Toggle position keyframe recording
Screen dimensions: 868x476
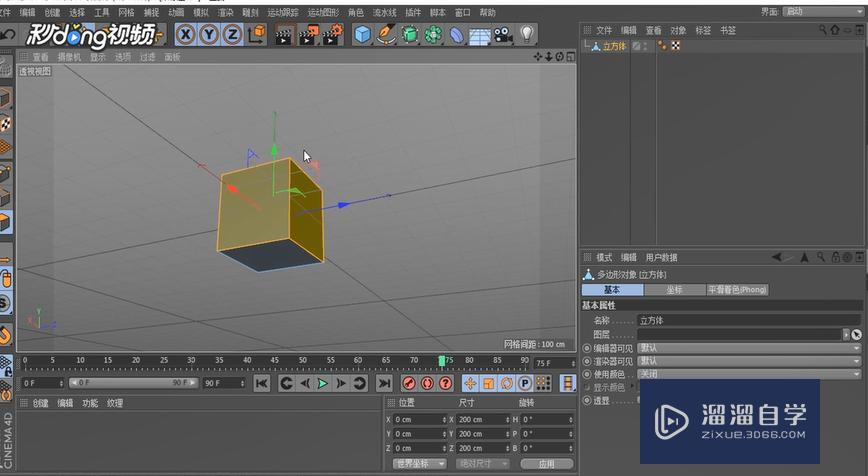470,383
